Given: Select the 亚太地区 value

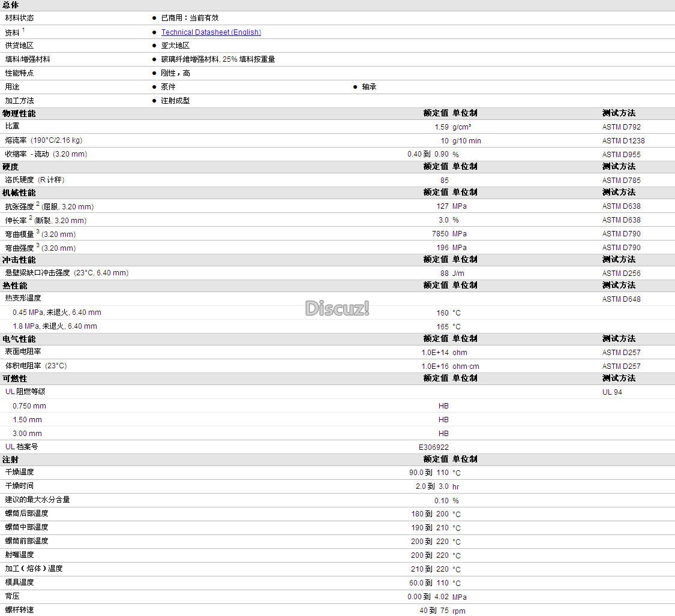Looking at the screenshot, I should pyautogui.click(x=175, y=46).
